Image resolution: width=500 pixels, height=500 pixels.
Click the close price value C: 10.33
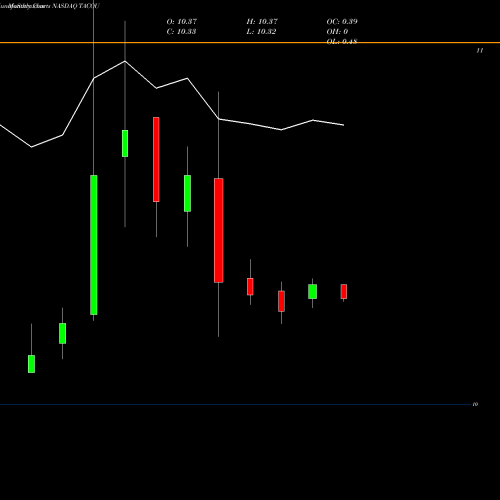181,32
